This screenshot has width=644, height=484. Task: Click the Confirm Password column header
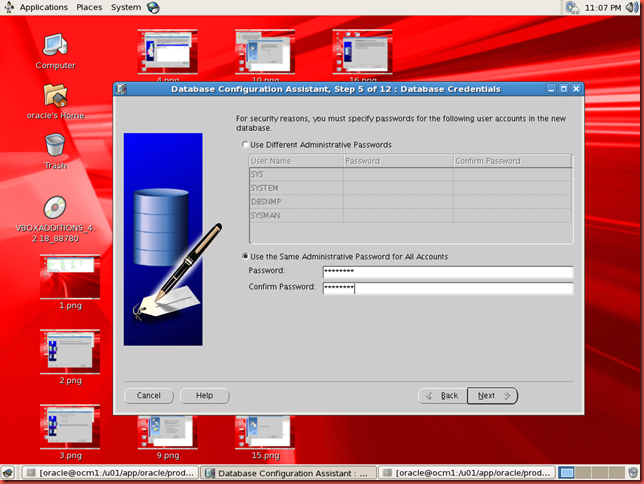coord(513,161)
